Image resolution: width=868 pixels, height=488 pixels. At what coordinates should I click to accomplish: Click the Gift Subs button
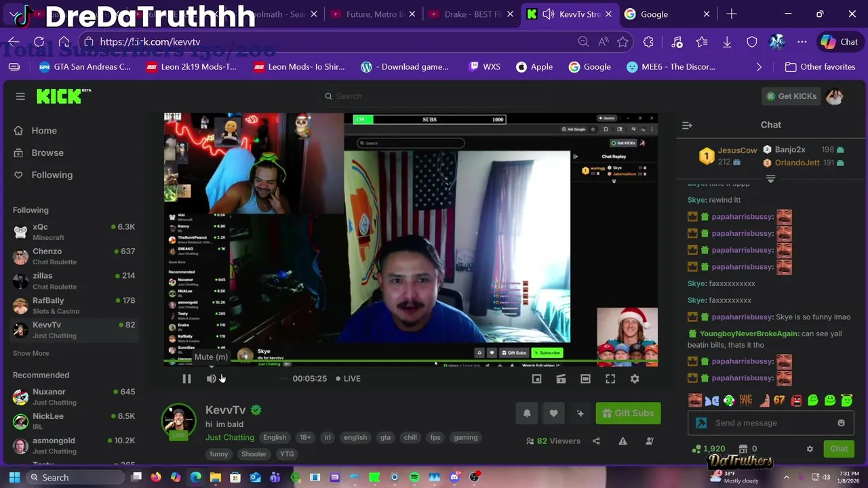[628, 413]
